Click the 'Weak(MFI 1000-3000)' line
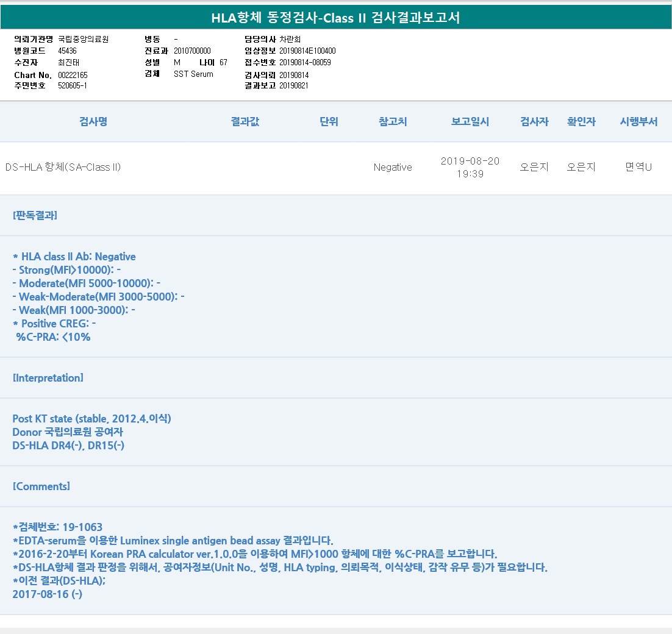This screenshot has width=672, height=634. (74, 310)
